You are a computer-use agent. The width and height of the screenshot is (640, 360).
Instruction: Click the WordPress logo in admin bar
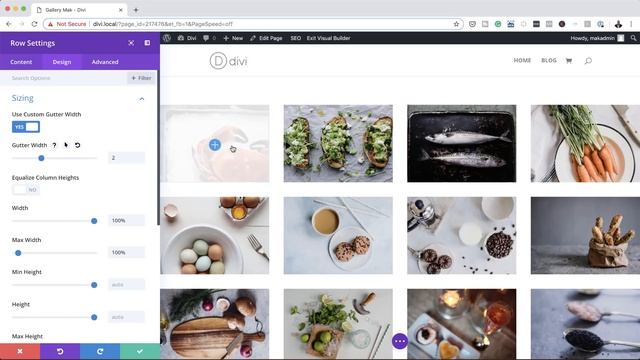pos(167,38)
